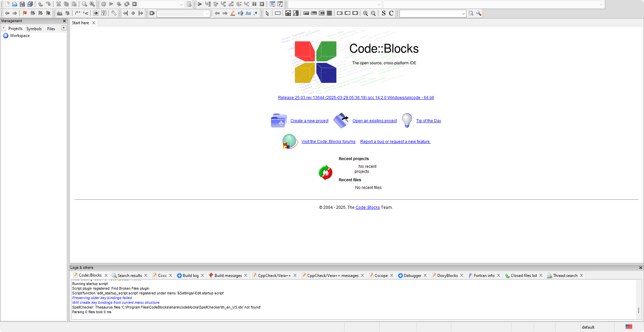Click the Undo arrow icon
This screenshot has width=644, height=332.
point(40,4)
